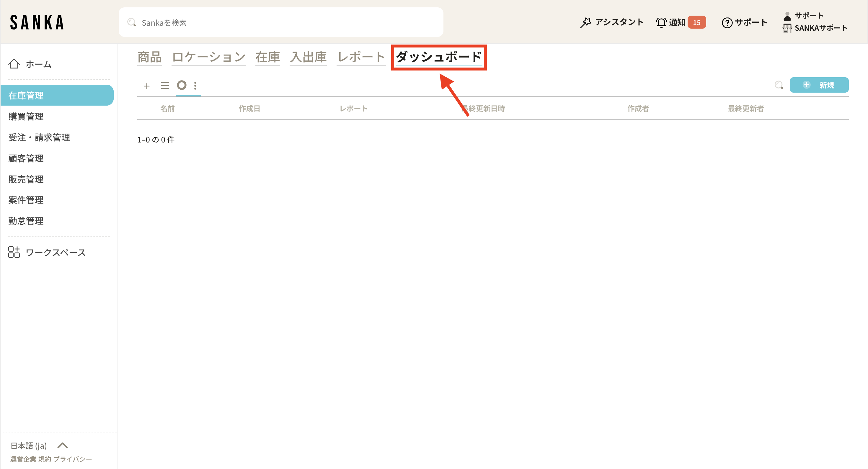Open the アシスタント assistant

(x=612, y=22)
